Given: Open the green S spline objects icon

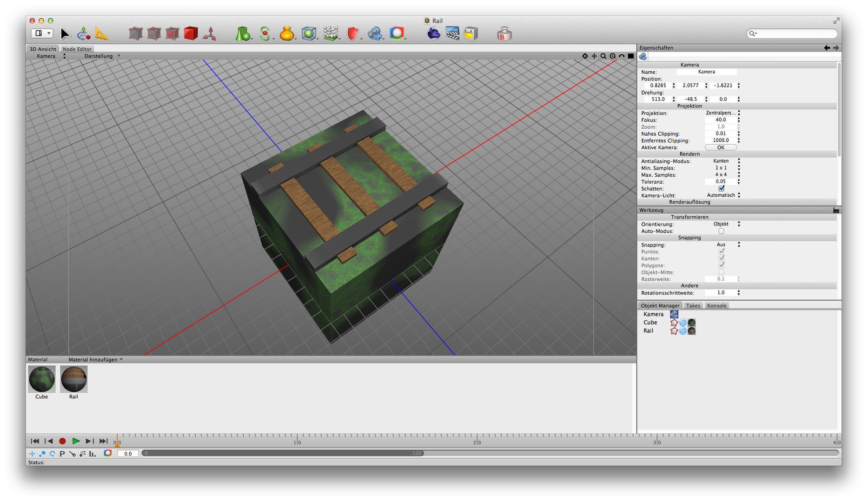Looking at the screenshot, I should [265, 34].
